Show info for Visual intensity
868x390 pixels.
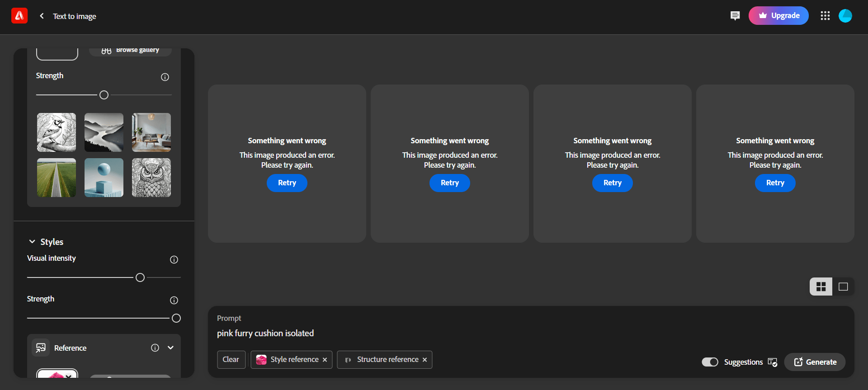point(174,259)
